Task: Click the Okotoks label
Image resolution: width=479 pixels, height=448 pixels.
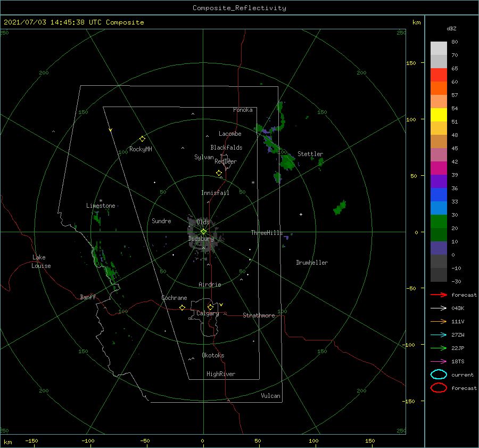Action: point(213,355)
